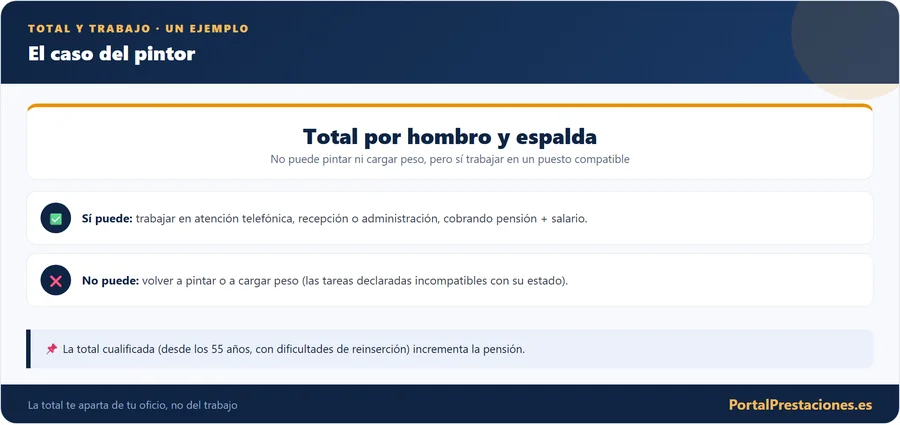
Task: Click text 'volver a pintar o a cargar peso'
Action: (x=220, y=281)
